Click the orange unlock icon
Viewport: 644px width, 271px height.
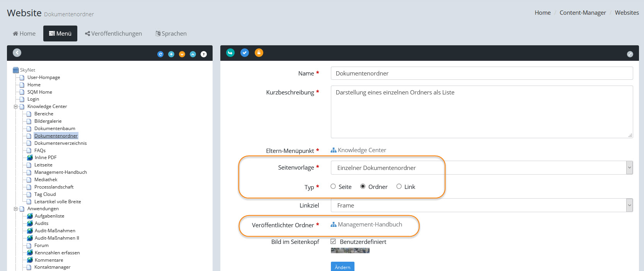click(259, 53)
